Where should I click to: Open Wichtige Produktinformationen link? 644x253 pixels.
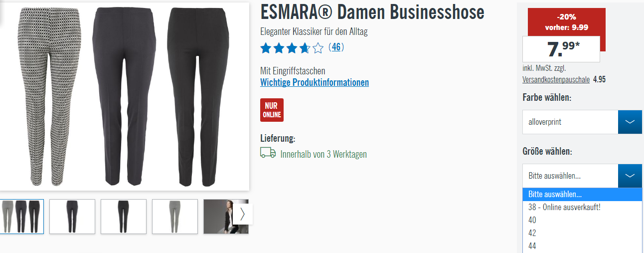[315, 82]
